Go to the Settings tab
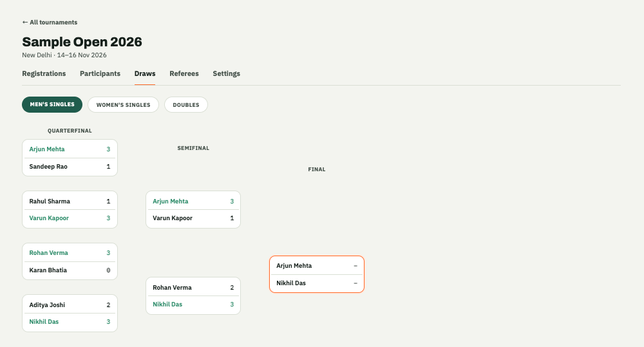The image size is (644, 347). 226,73
